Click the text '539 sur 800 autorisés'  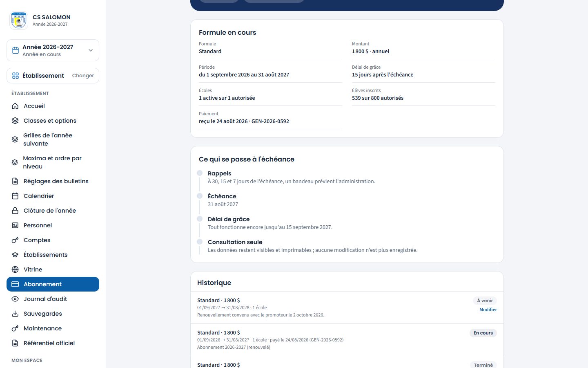(x=378, y=98)
